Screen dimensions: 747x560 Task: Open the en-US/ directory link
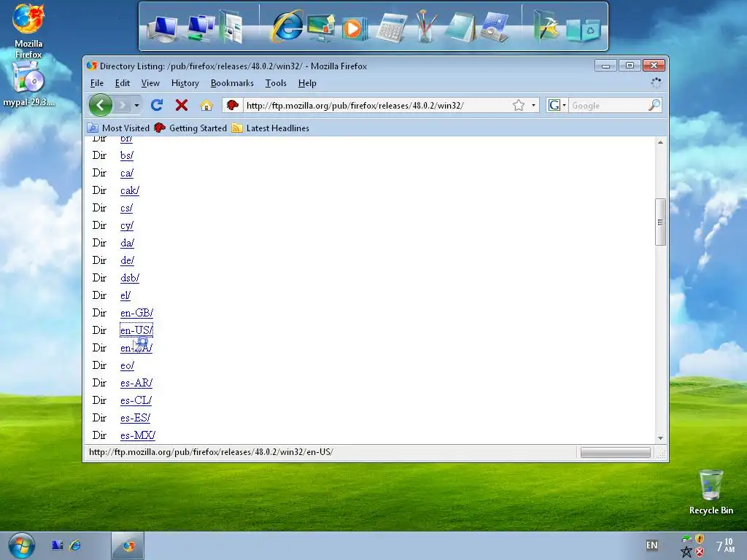(136, 330)
